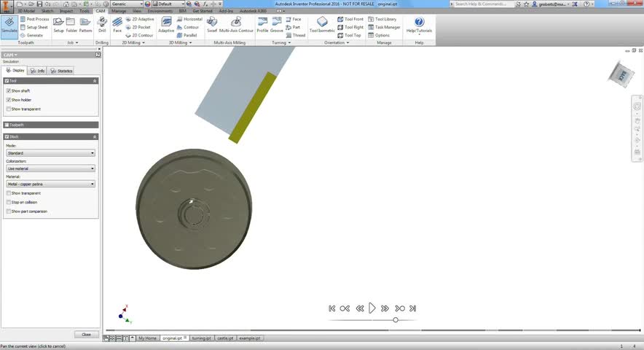The width and height of the screenshot is (644, 350).
Task: Open the Tool Library
Action: click(x=382, y=20)
